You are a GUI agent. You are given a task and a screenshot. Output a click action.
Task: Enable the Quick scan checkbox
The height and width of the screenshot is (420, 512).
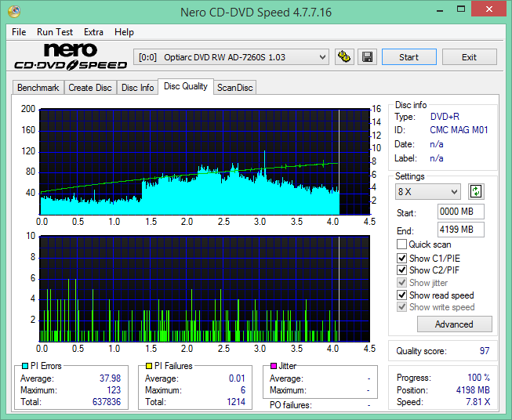[401, 244]
